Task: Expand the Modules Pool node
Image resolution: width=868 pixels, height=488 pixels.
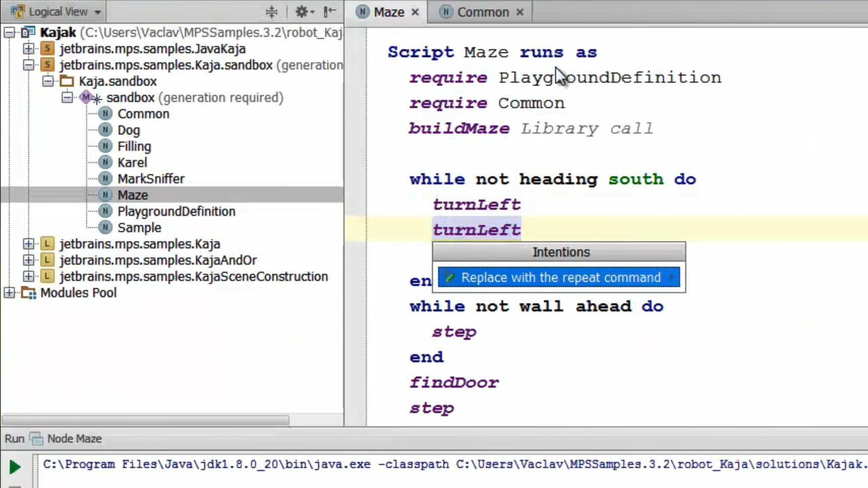Action: click(9, 293)
